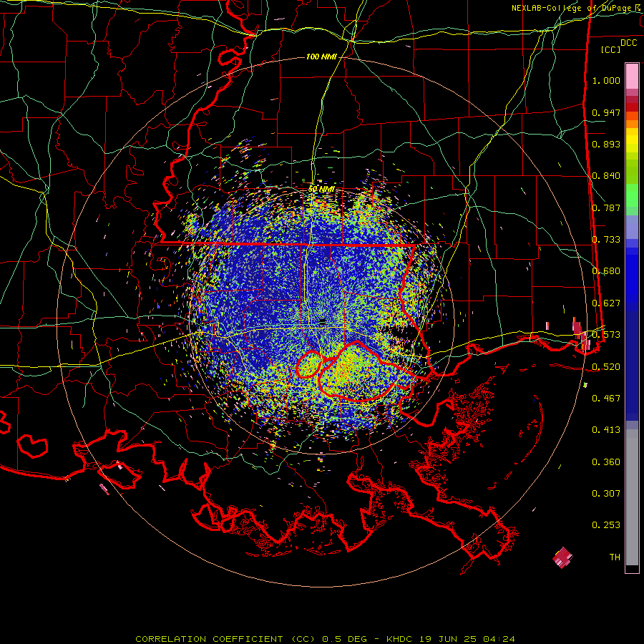This screenshot has width=644, height=644.
Task: Click the 0.733 legend value
Action: [606, 240]
